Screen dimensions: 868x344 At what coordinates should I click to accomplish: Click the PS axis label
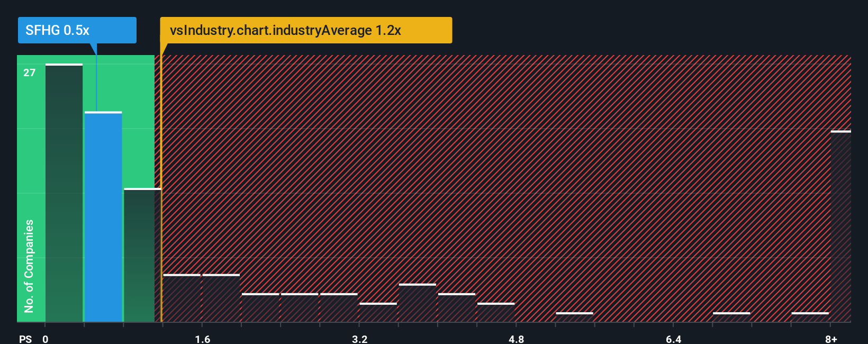pos(25,339)
